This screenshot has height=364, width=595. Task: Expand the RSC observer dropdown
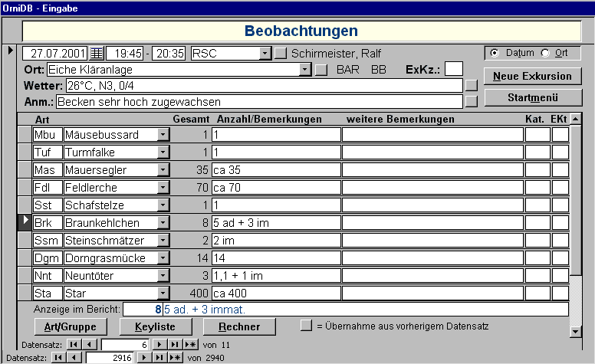tap(265, 54)
